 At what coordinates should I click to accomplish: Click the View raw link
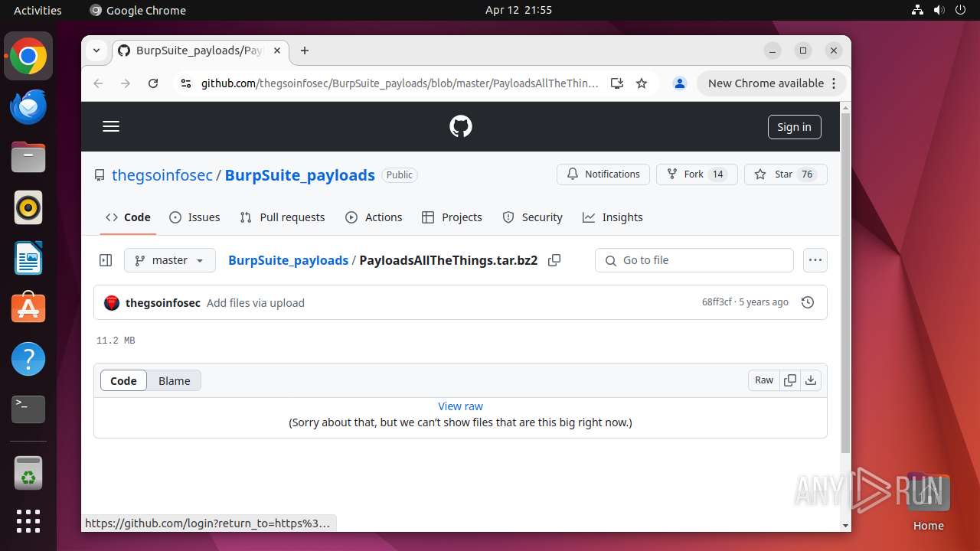point(461,406)
